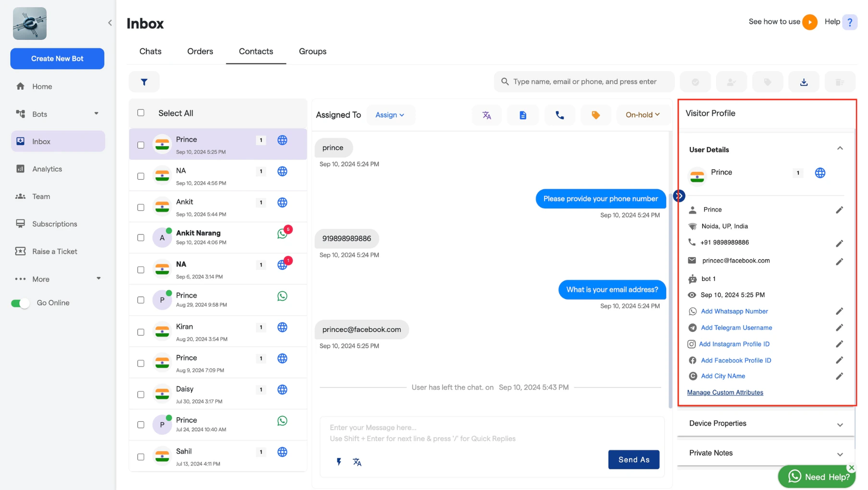
Task: Open the On-hold status dropdown
Action: 643,115
